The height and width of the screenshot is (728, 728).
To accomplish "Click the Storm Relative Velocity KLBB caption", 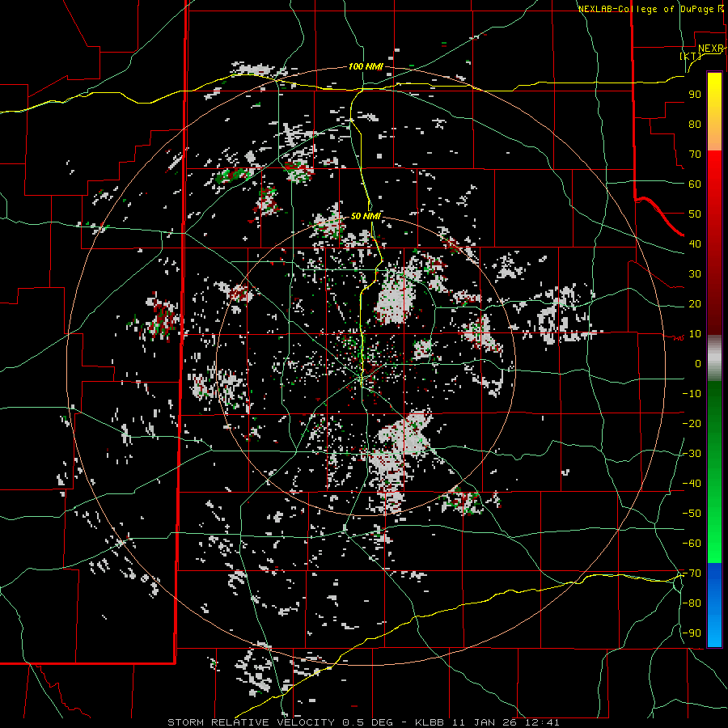I will tap(363, 722).
